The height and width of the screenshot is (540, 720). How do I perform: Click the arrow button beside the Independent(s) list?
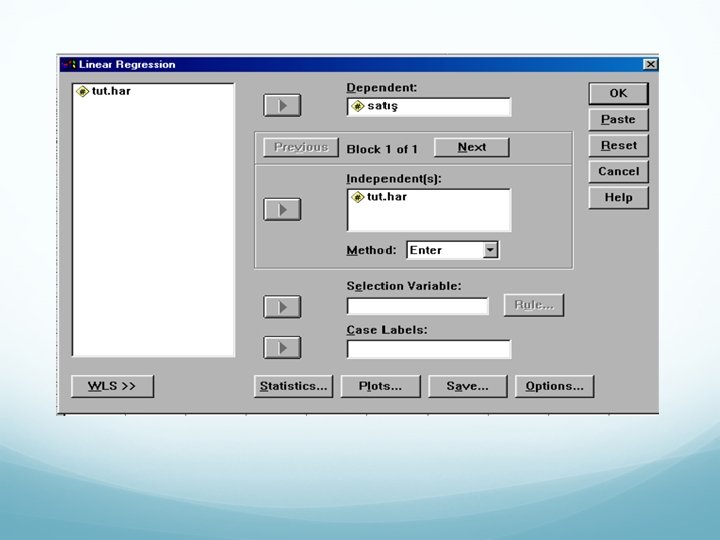tap(282, 209)
